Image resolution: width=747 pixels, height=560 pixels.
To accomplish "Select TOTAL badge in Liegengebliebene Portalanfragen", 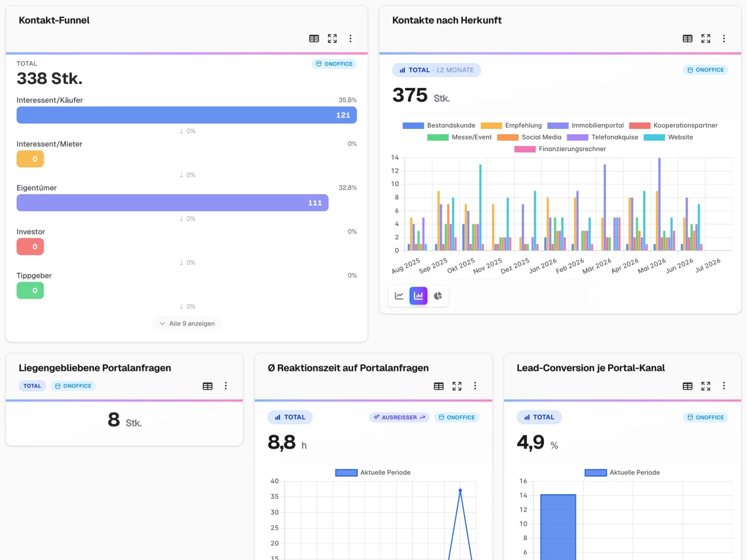I will pyautogui.click(x=32, y=386).
